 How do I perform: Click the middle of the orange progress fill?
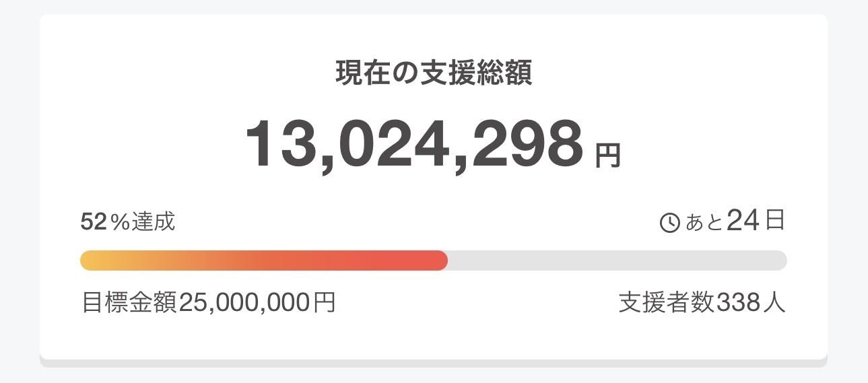pyautogui.click(x=264, y=260)
